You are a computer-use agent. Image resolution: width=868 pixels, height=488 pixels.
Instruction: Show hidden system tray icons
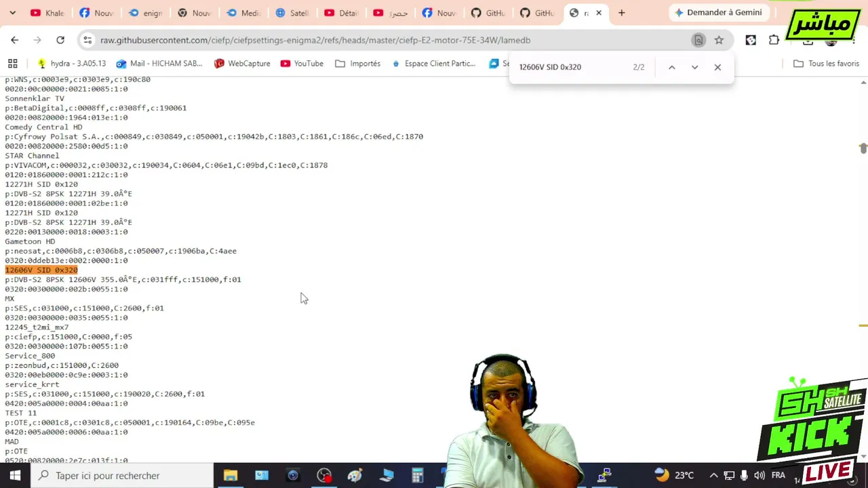click(713, 475)
